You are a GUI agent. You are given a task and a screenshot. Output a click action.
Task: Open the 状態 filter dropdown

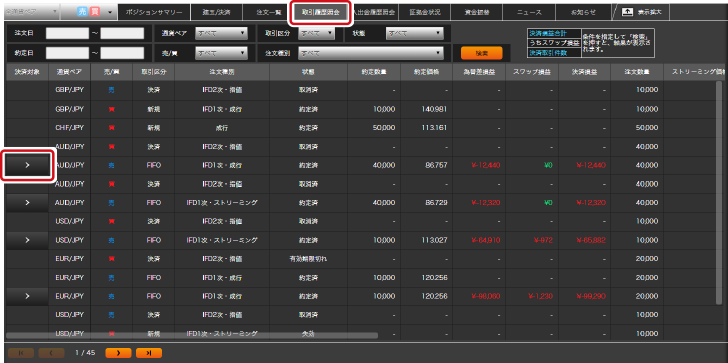click(x=415, y=33)
